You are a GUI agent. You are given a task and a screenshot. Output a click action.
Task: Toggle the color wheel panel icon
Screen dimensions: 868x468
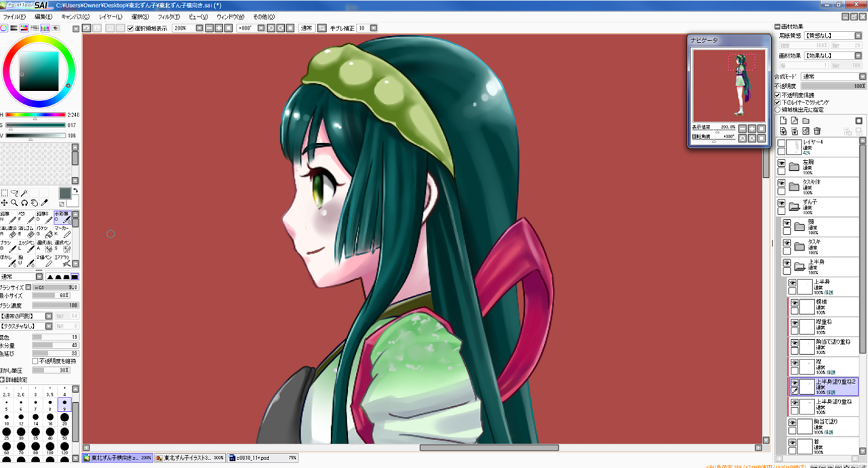coord(4,28)
